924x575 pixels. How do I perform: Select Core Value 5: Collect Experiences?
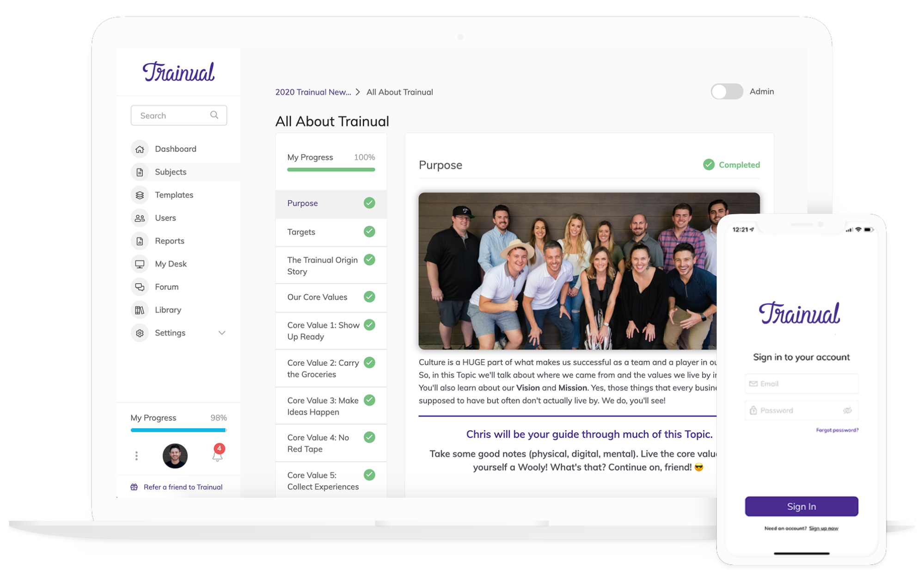pos(331,480)
